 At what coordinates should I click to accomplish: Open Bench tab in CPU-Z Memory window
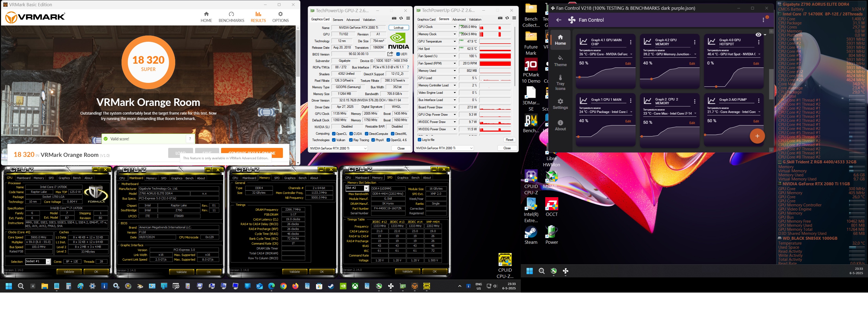[303, 178]
